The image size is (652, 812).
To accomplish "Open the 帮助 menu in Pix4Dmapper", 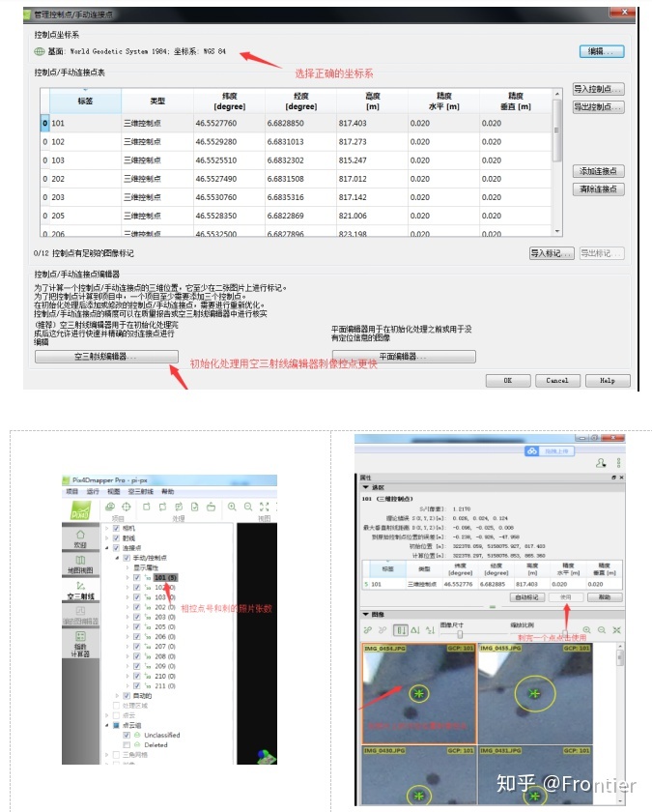I will [x=168, y=491].
